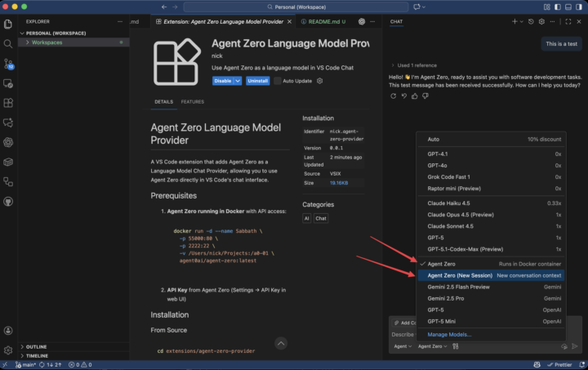
Task: Select Gemini 2.5 Pro model
Action: 492,298
